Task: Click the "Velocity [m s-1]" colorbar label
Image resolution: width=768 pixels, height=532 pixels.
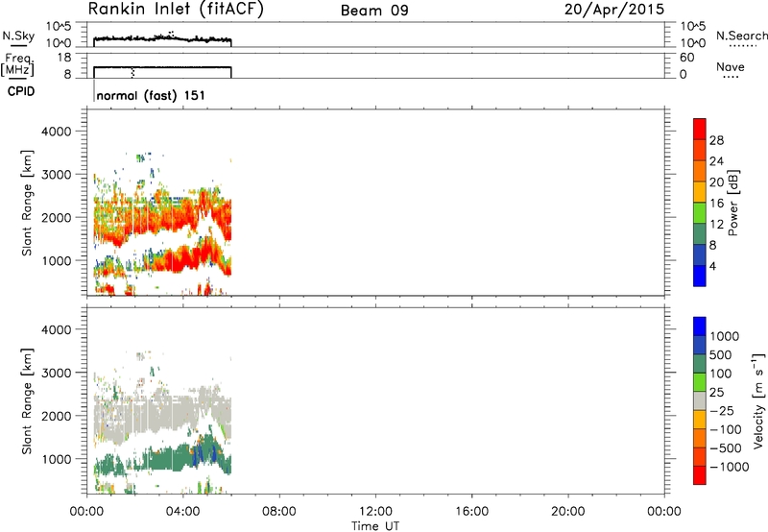Action: [758, 400]
